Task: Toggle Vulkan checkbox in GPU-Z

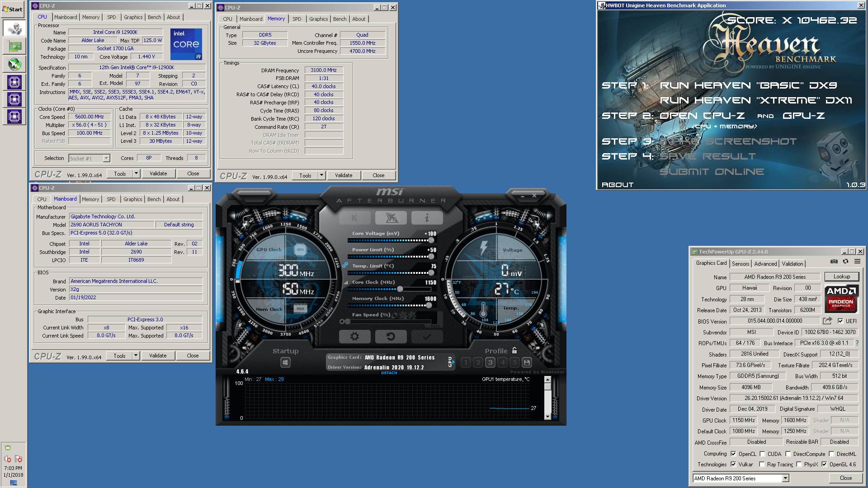Action: pos(733,464)
